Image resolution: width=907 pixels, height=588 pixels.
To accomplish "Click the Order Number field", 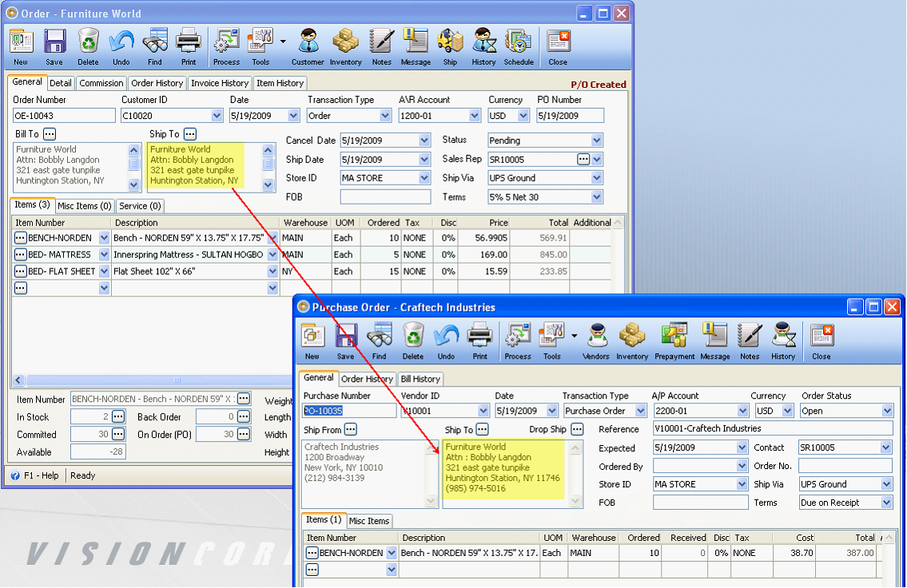I will (x=64, y=116).
